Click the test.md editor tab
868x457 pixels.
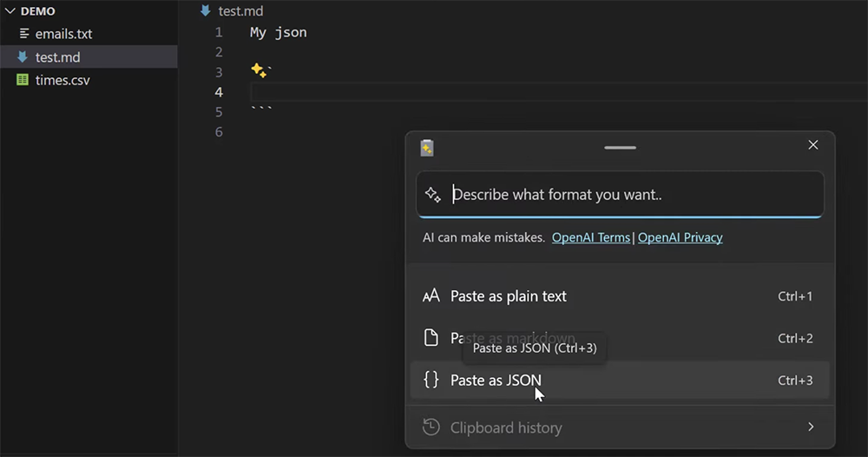point(232,10)
